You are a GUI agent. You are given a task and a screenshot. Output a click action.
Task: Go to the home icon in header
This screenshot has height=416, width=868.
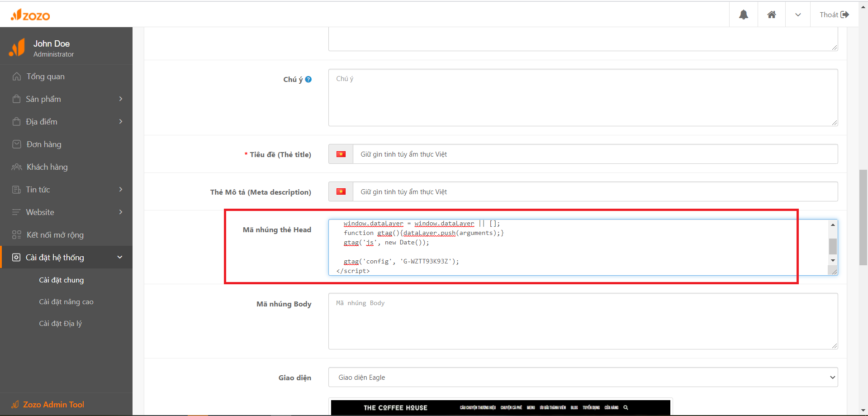[772, 15]
